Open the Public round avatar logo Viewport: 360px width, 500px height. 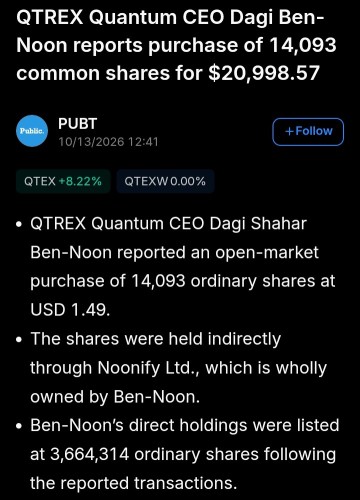point(32,131)
